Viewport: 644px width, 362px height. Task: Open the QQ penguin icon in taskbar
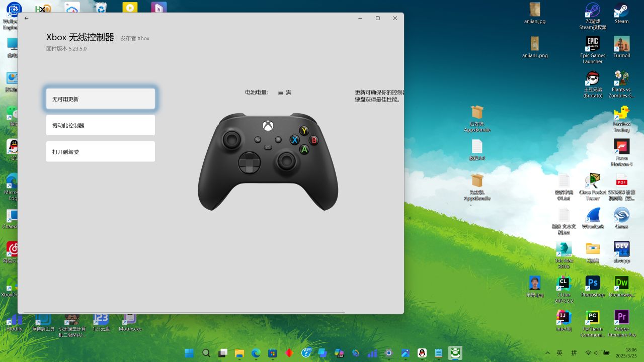422,353
